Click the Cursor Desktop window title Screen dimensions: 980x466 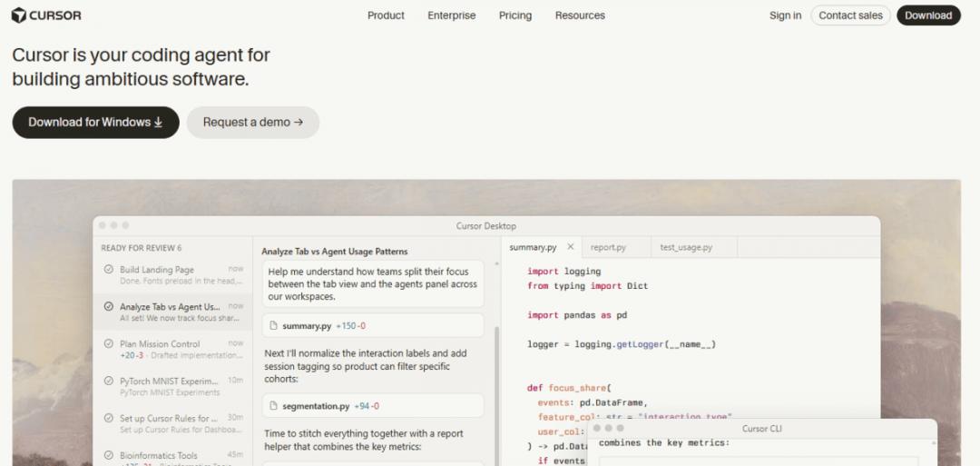486,226
